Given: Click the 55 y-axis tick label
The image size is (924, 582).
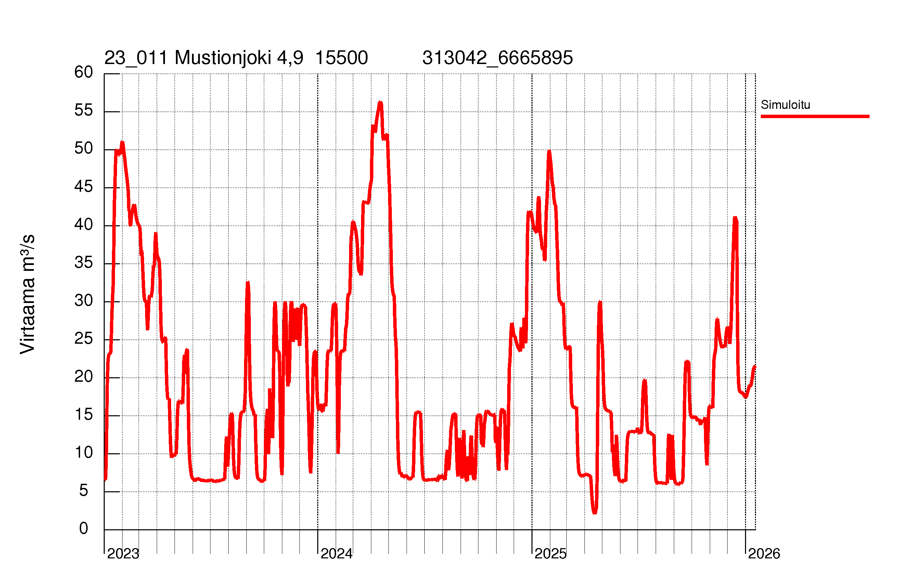Looking at the screenshot, I should [x=83, y=111].
